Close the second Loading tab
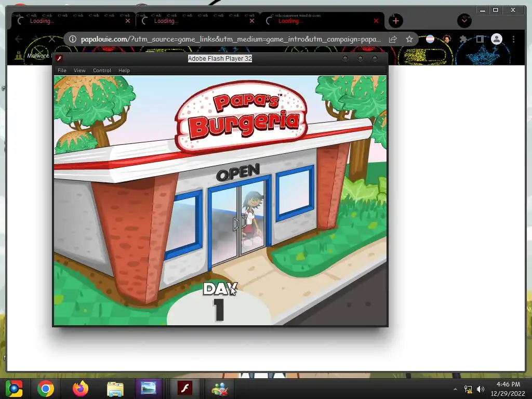 252,21
